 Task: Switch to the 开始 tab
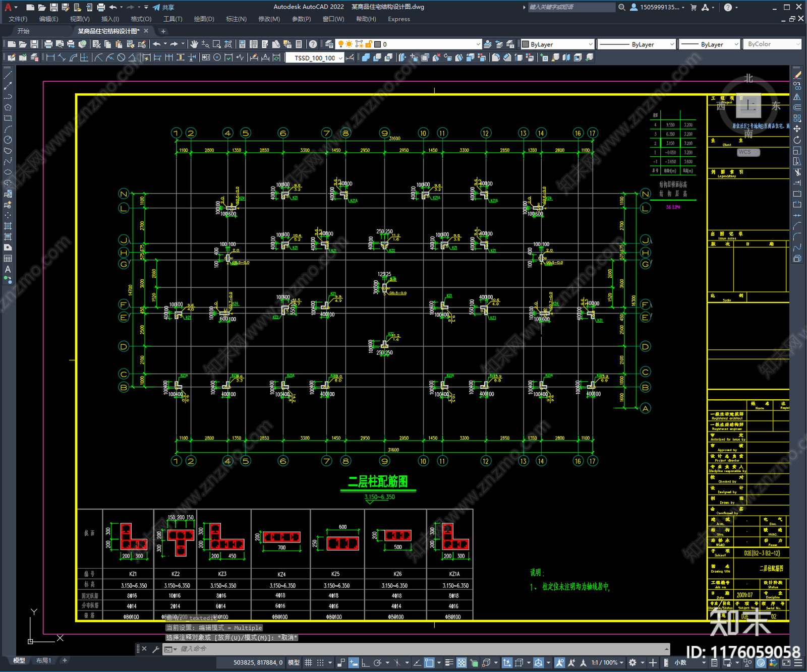[x=23, y=31]
